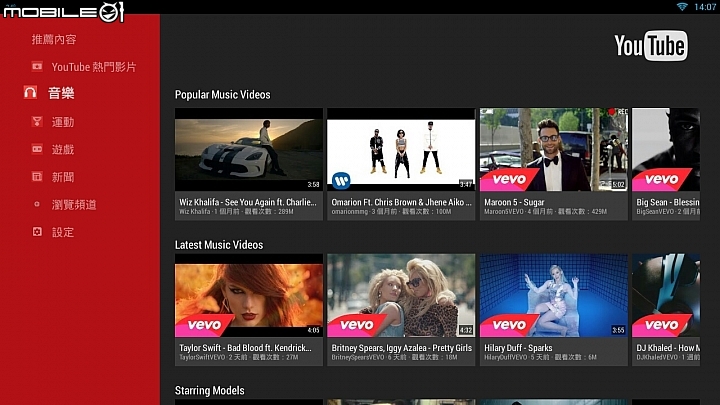
Task: Click the vevo badge on Big Sean thumbnail
Action: (x=661, y=179)
